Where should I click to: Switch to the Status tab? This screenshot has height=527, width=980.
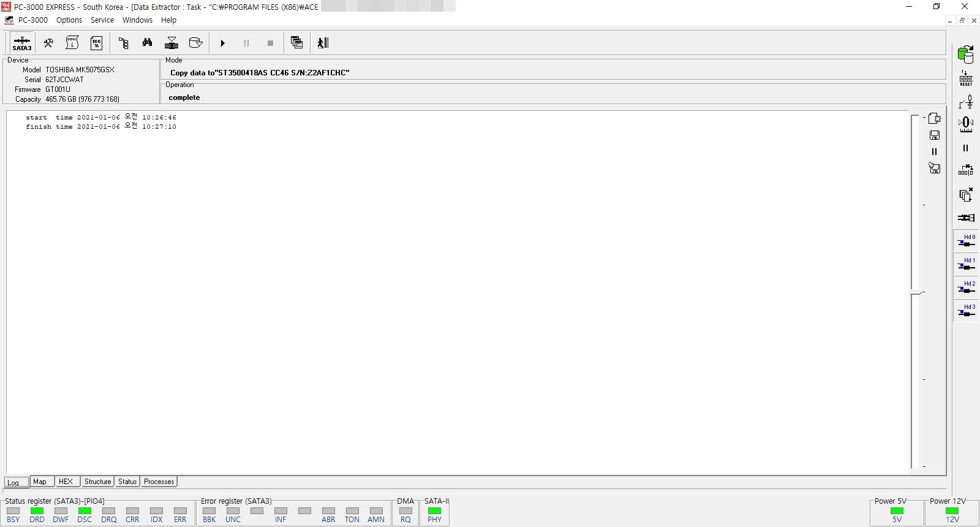point(127,482)
